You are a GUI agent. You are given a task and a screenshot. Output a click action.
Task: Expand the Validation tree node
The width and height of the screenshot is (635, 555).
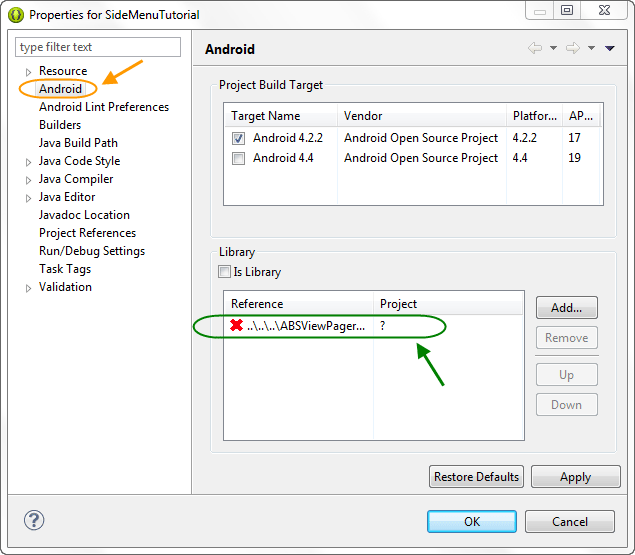(28, 288)
